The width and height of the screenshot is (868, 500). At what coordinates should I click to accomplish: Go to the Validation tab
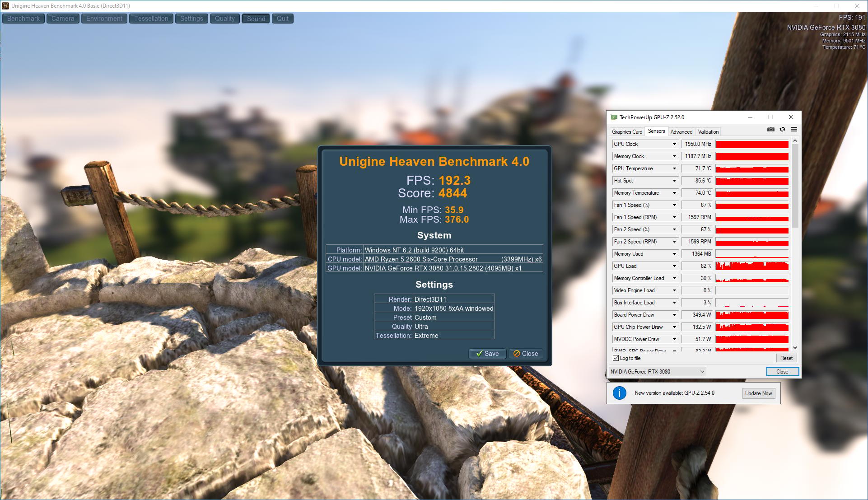click(708, 132)
